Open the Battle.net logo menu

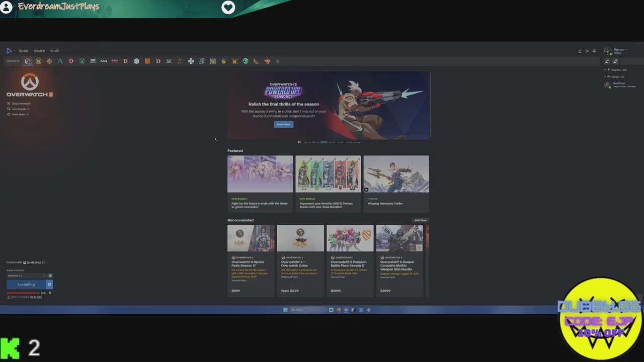point(10,51)
